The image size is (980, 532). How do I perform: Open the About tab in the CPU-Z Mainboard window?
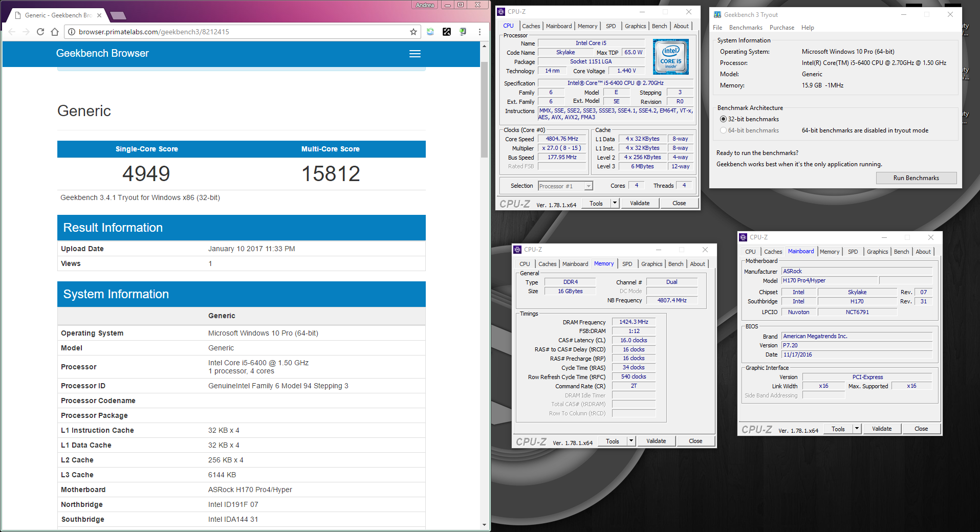point(923,252)
